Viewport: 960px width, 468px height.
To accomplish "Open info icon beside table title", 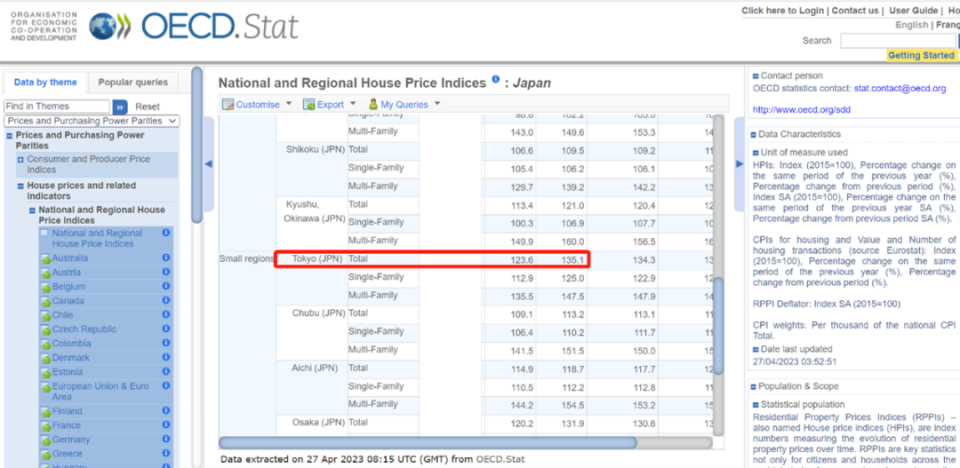I will [x=495, y=80].
